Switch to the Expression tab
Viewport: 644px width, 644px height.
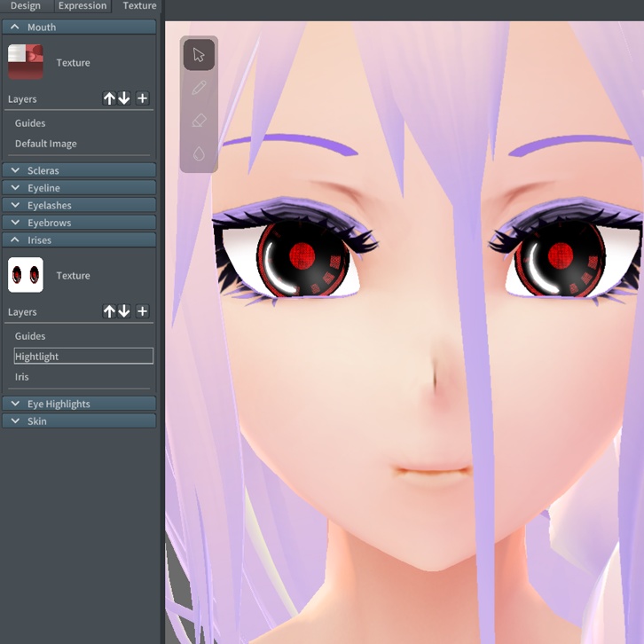(x=82, y=5)
